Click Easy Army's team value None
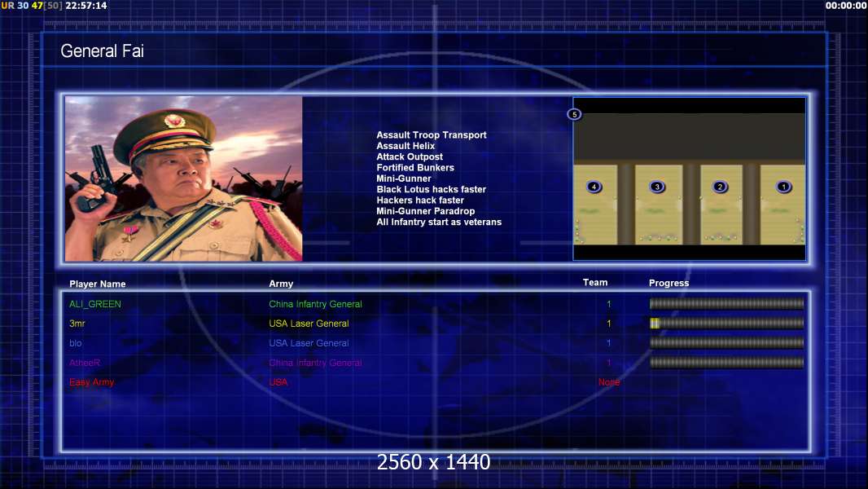 609,382
